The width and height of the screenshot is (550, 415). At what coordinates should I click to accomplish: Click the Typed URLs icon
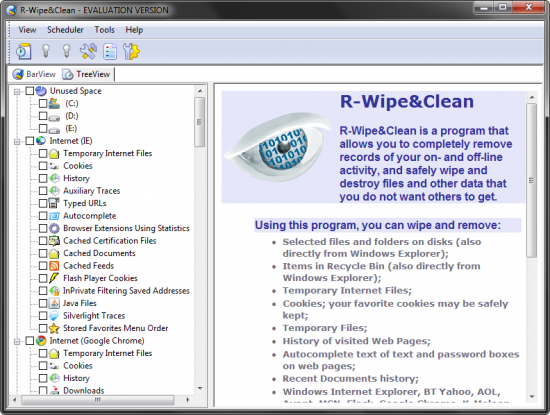[54, 203]
